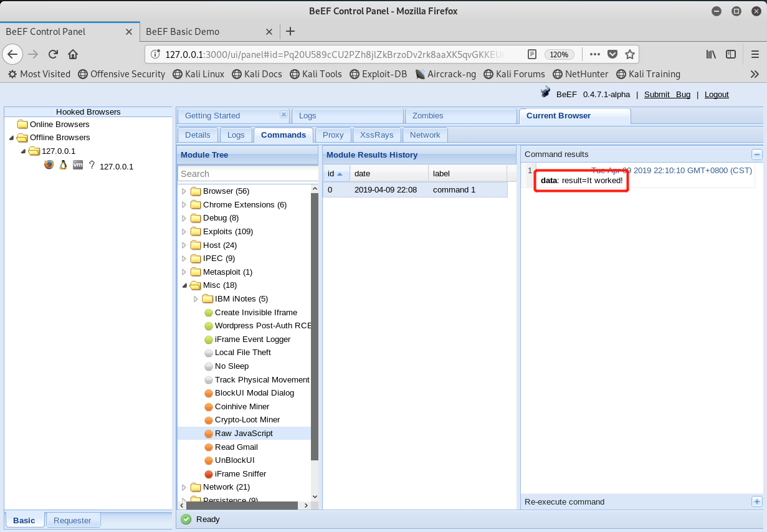Select the Create Invisible Iframe module
This screenshot has height=532, width=767.
tap(256, 312)
